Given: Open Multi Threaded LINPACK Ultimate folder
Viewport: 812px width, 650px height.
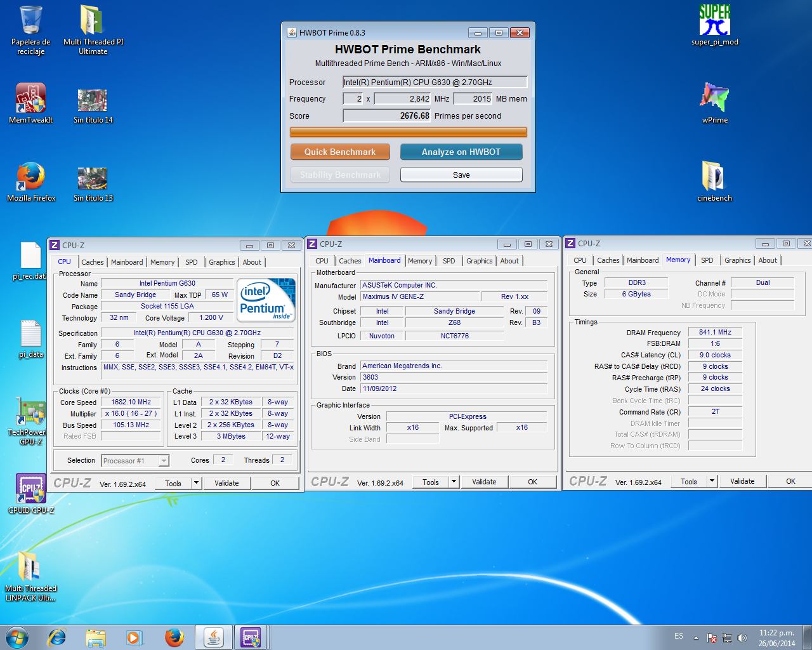Looking at the screenshot, I should [31, 576].
